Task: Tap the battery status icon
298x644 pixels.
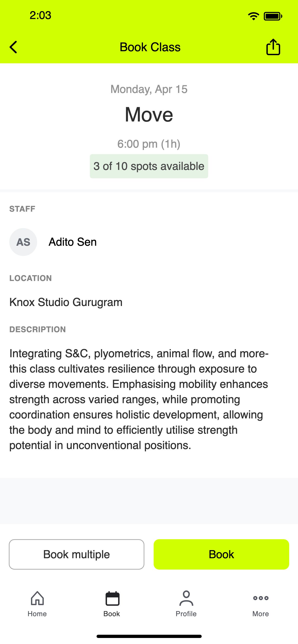Action: pyautogui.click(x=273, y=16)
